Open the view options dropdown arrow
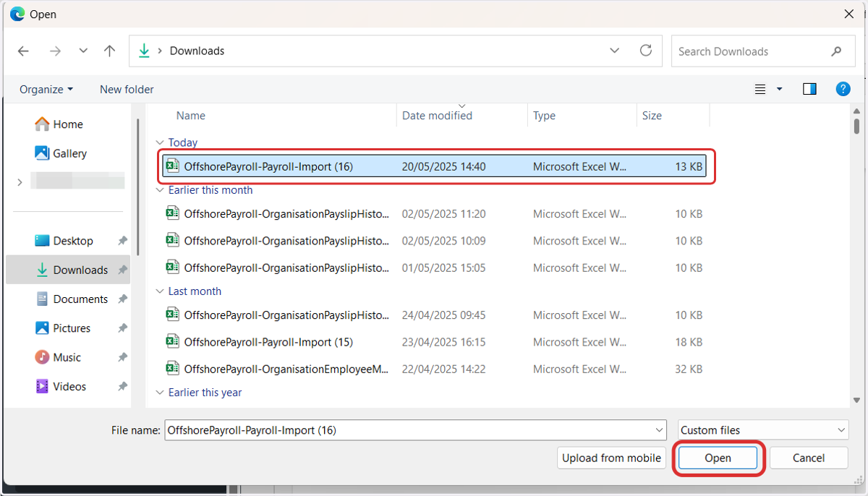 780,90
